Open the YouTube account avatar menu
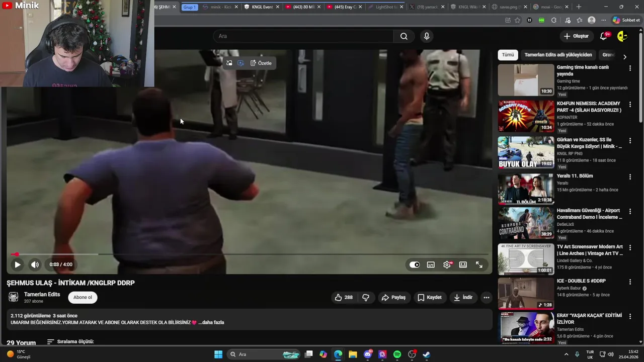This screenshot has width=644, height=362. pos(622,36)
